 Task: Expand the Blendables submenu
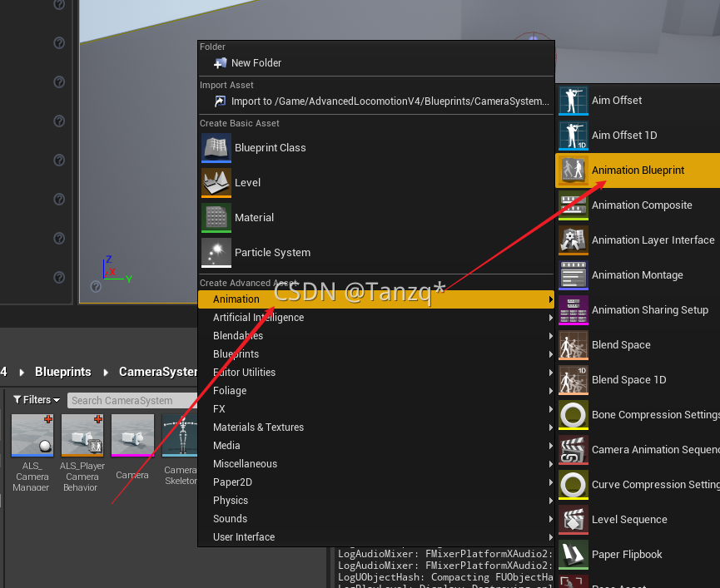click(x=376, y=336)
